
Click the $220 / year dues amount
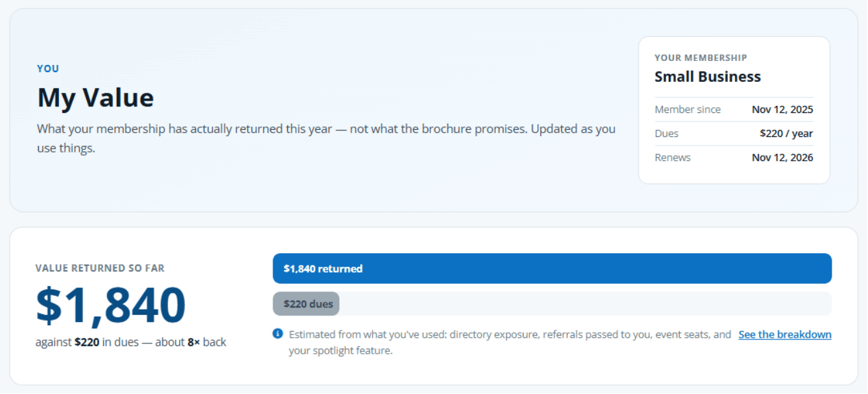(786, 133)
